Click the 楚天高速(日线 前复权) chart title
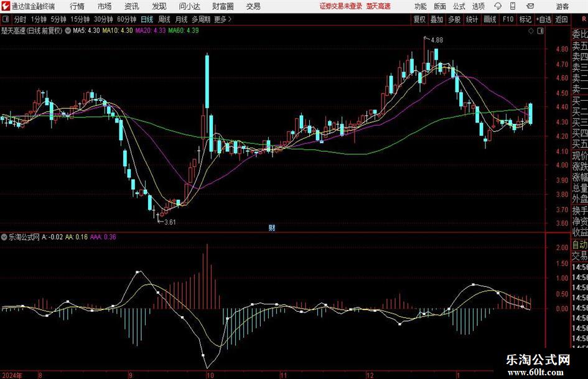The image size is (588, 379). pos(32,30)
